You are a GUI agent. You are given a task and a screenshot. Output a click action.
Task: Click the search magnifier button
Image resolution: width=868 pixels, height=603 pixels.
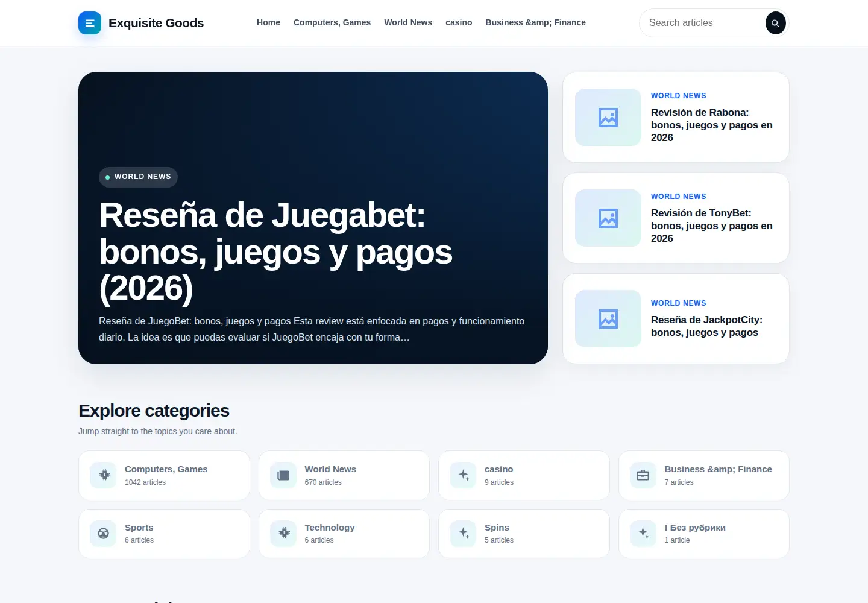[776, 23]
